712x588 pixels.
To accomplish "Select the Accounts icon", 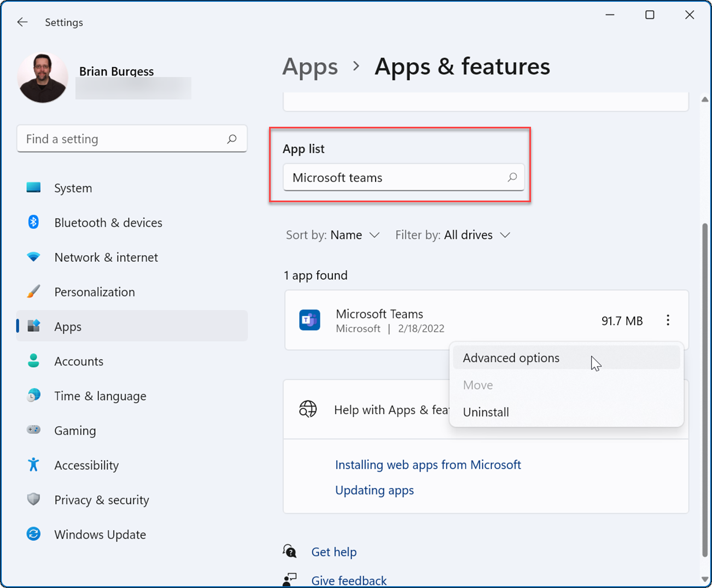I will point(33,361).
